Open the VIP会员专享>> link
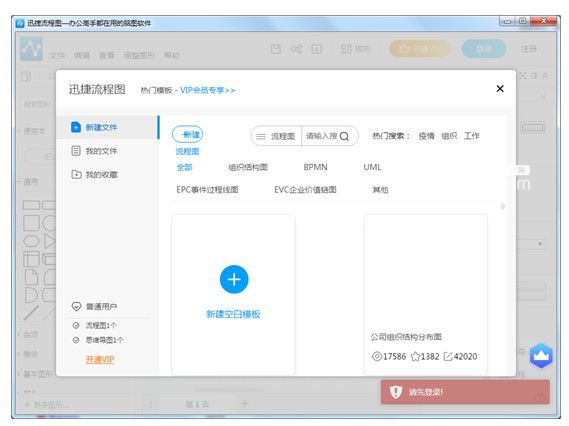This screenshot has height=426, width=569. coord(208,90)
